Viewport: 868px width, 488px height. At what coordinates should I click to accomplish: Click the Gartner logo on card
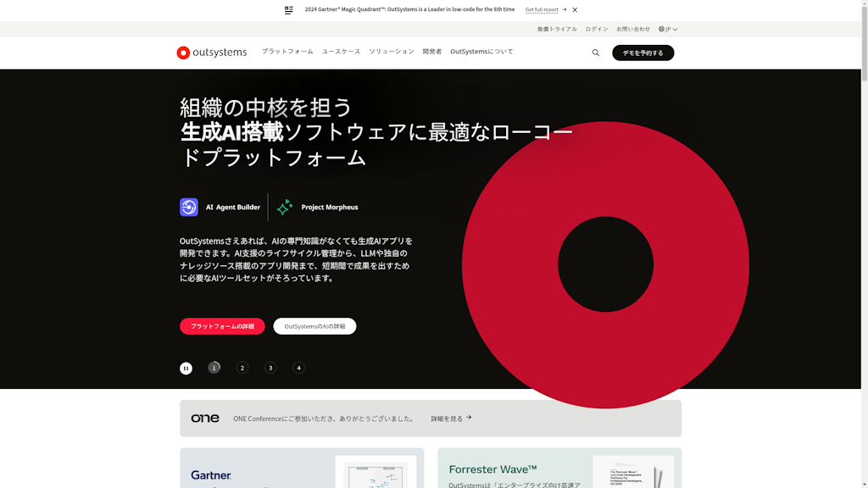tap(211, 475)
